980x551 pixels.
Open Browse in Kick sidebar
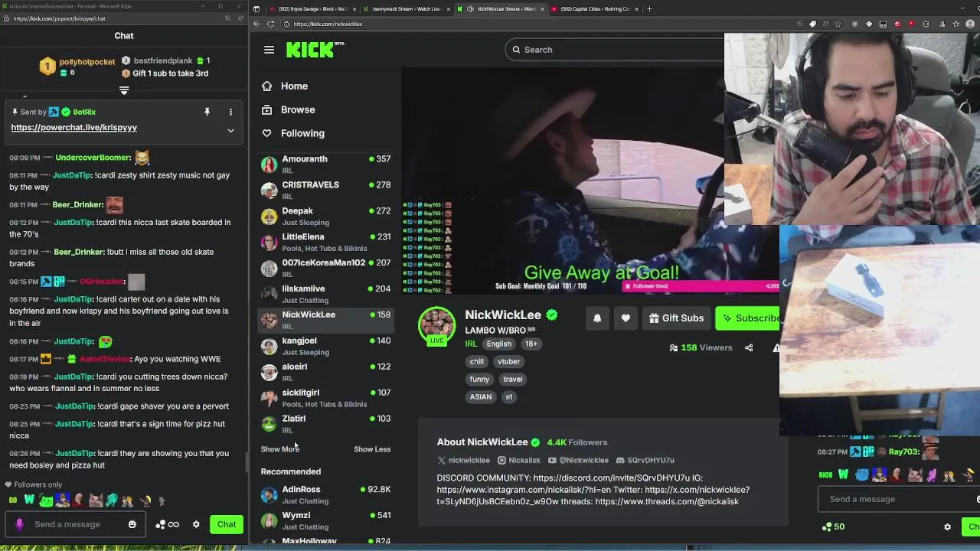tap(298, 109)
